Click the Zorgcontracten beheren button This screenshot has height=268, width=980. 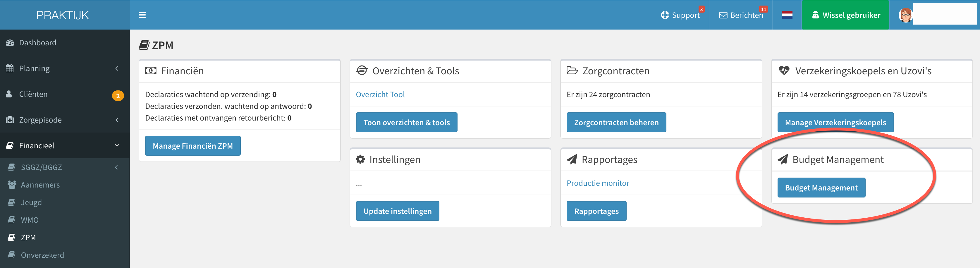[x=616, y=122]
